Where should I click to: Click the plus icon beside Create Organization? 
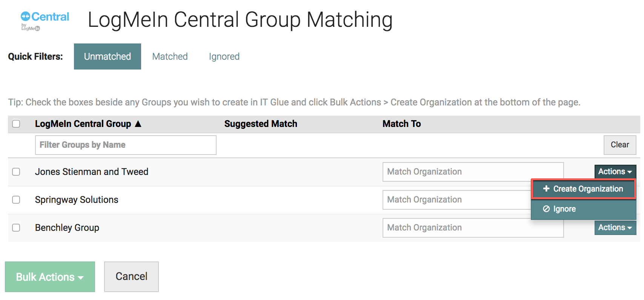pyautogui.click(x=546, y=189)
